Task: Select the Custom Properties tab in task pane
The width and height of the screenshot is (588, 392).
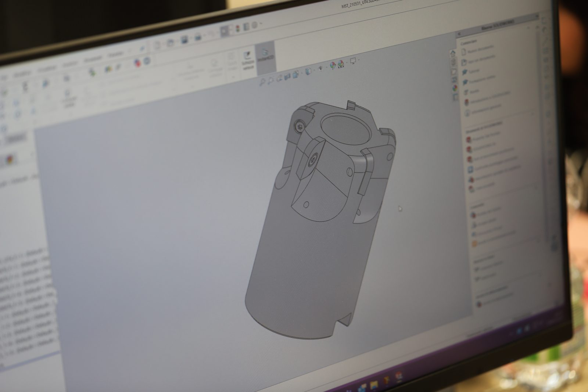Action: 456,97
